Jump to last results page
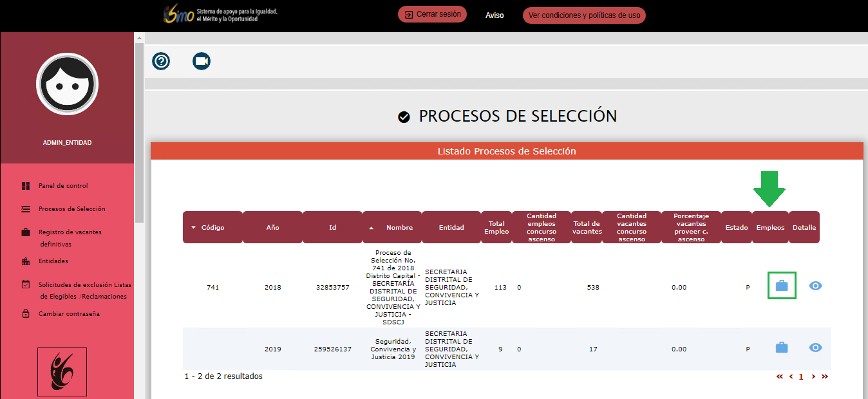This screenshot has width=868, height=399. coord(825,376)
